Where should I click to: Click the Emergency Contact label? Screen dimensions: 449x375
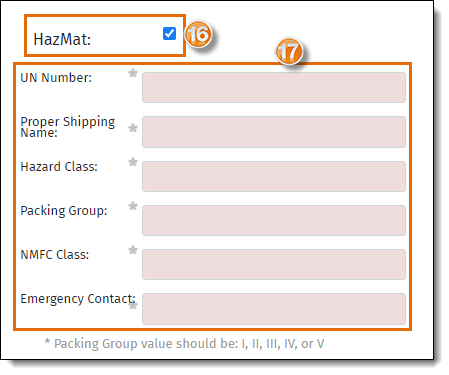click(x=78, y=299)
